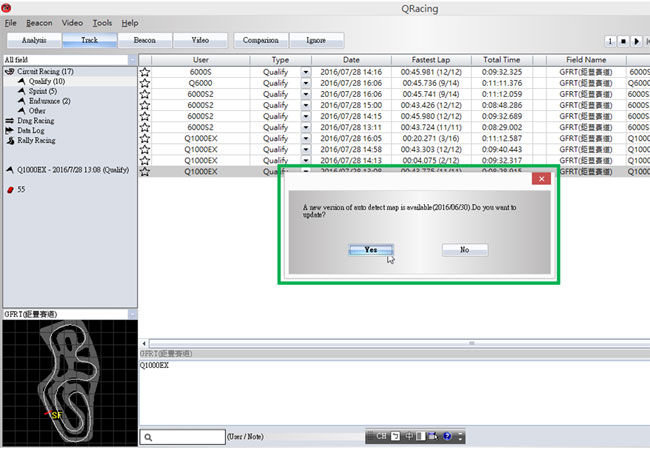Image resolution: width=650 pixels, height=450 pixels.
Task: Click the IME CH language indicator
Action: pos(381,436)
